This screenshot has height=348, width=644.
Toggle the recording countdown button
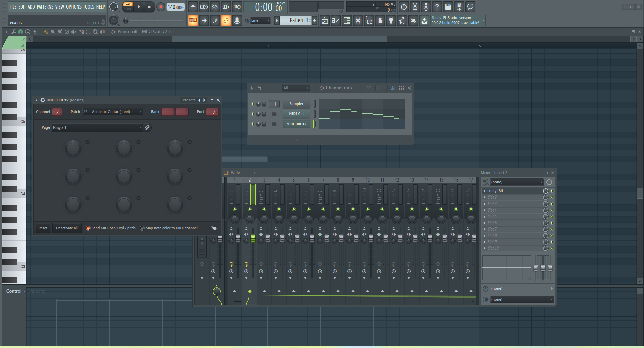[215, 7]
